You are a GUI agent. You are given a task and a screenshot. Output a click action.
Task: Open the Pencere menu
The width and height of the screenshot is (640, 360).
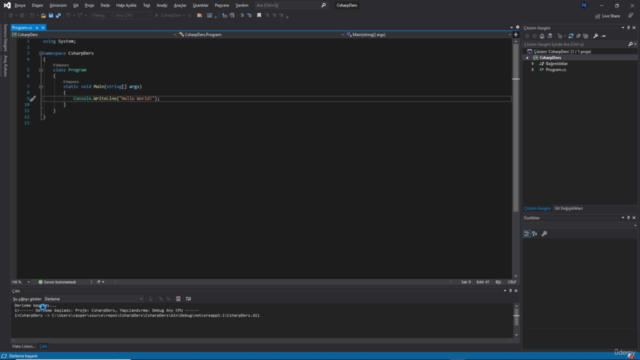tap(222, 5)
